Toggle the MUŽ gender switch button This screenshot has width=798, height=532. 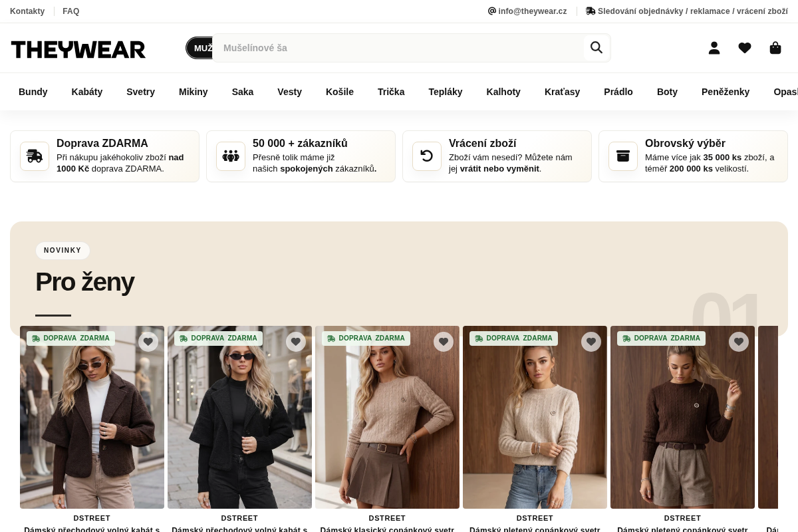(x=200, y=48)
